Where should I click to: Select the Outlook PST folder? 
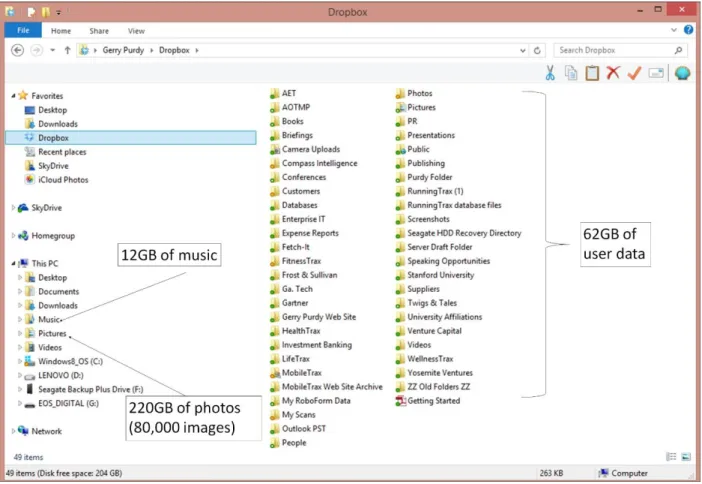(298, 428)
